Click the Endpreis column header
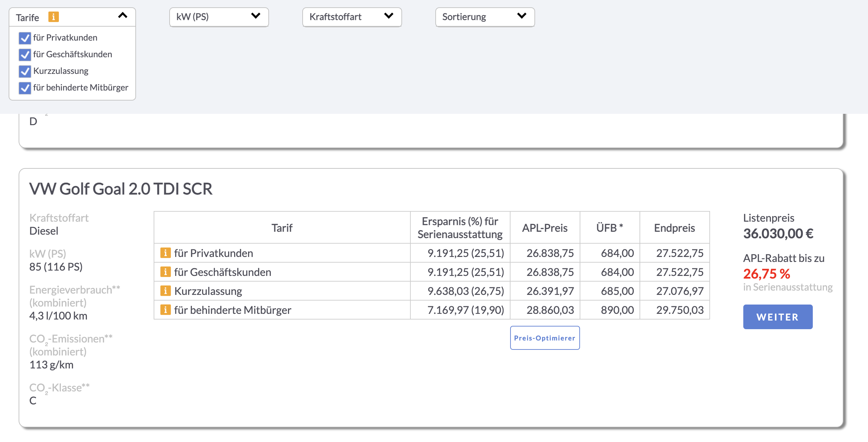The width and height of the screenshot is (868, 442). tap(674, 228)
